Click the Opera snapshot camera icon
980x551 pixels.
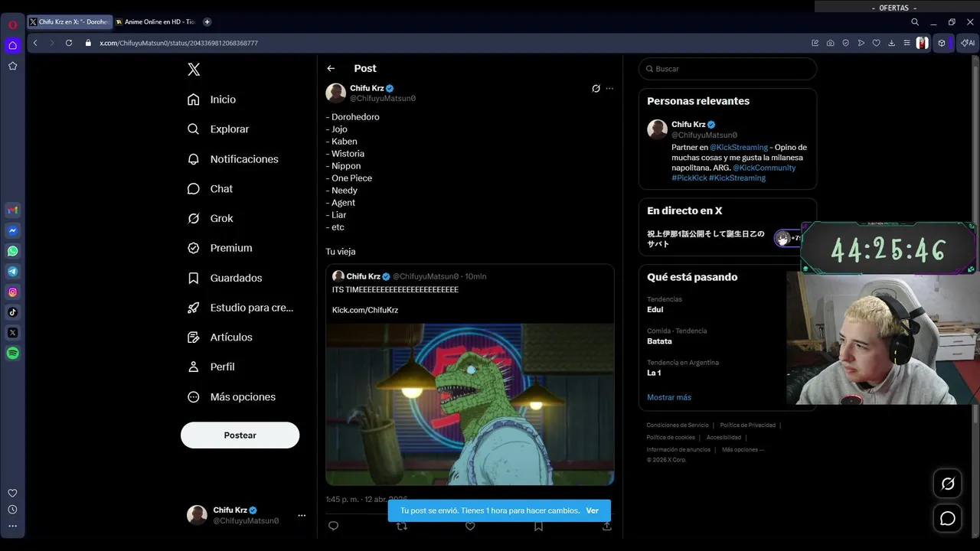[831, 44]
